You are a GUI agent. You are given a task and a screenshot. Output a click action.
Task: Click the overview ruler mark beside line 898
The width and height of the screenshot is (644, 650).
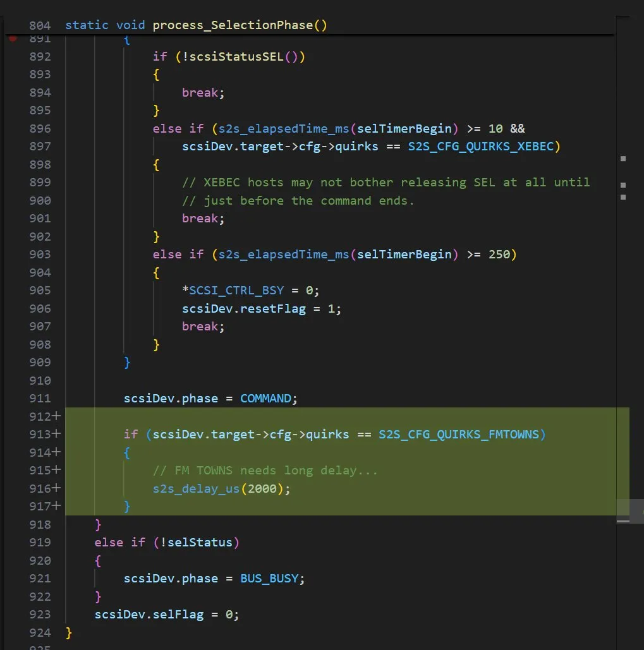pyautogui.click(x=623, y=159)
